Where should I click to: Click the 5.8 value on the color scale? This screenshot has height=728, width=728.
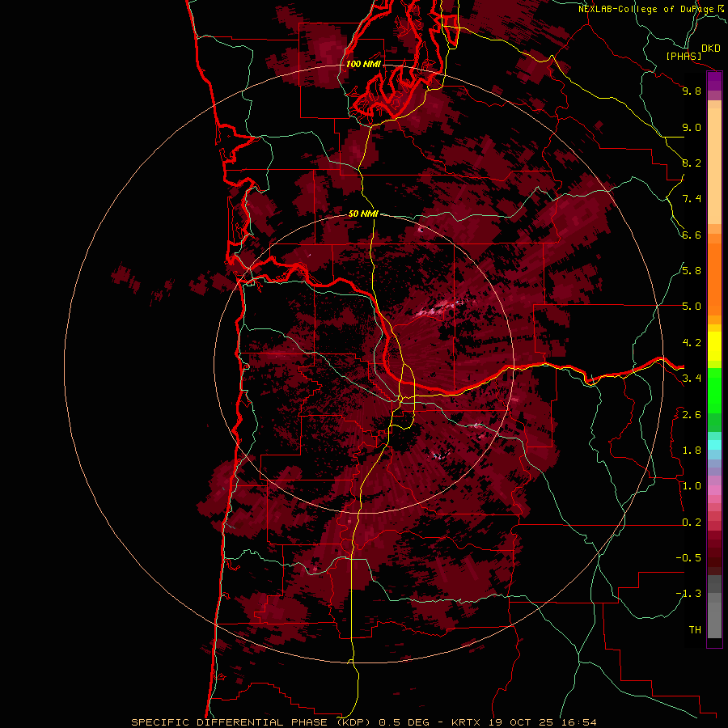pos(692,271)
